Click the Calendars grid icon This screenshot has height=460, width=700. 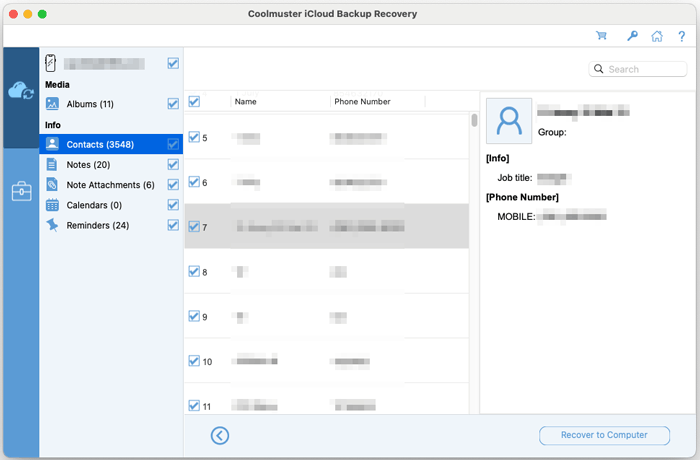click(52, 205)
